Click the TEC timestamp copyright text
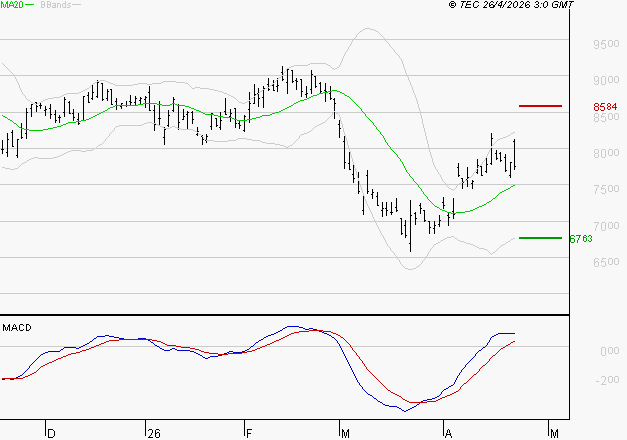Viewport: 627px width, 440px height. (511, 5)
